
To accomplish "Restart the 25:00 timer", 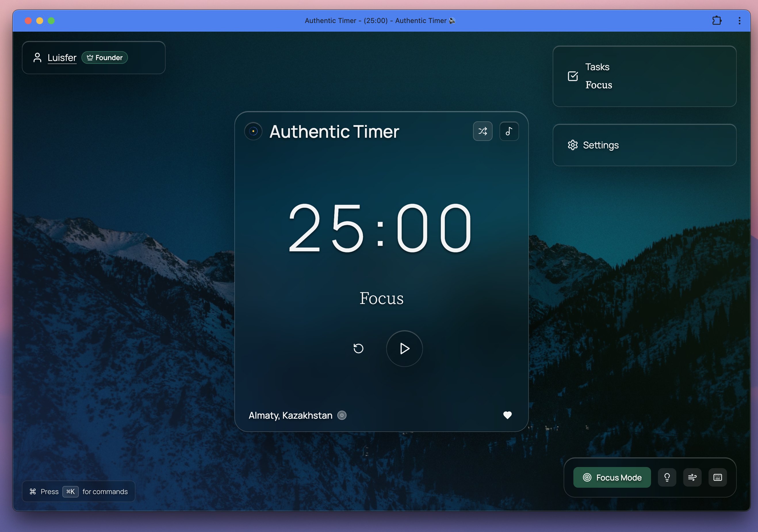I will coord(359,349).
